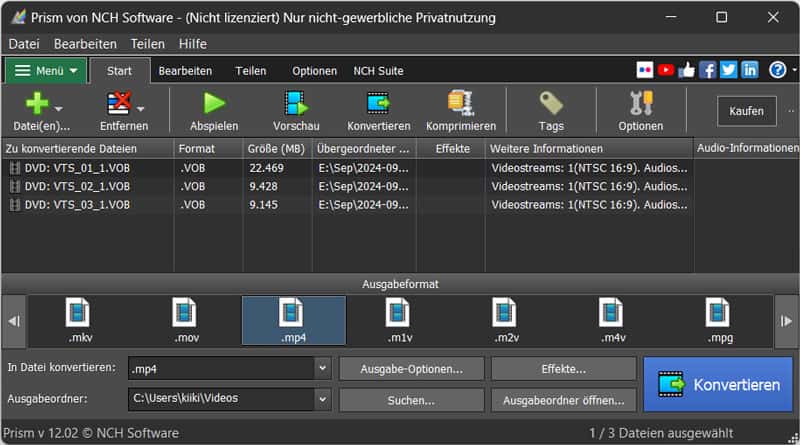The image size is (800, 445).
Task: Open the Ausgabeordner path dropdown
Action: pos(322,399)
